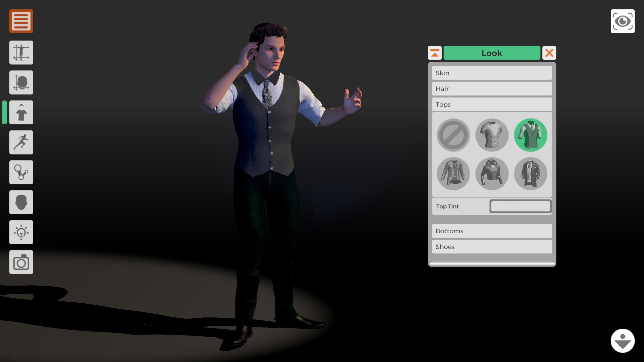Toggle the eye view icon top right

(x=623, y=21)
